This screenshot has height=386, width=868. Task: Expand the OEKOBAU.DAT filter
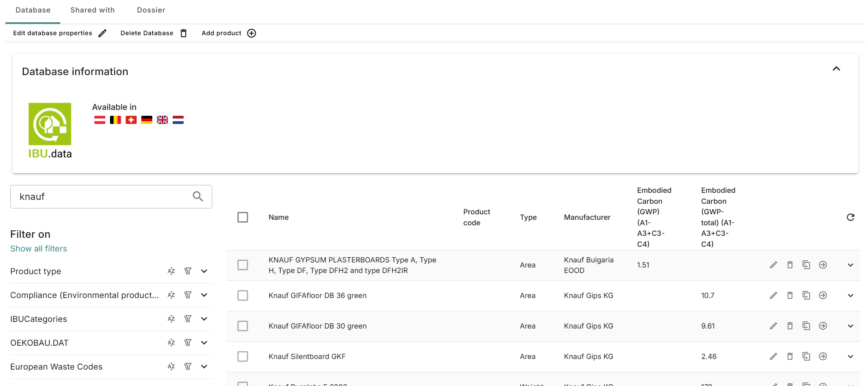coord(204,343)
